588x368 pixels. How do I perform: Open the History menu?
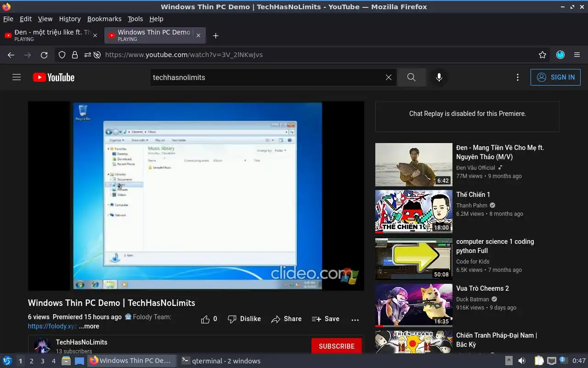[x=70, y=19]
